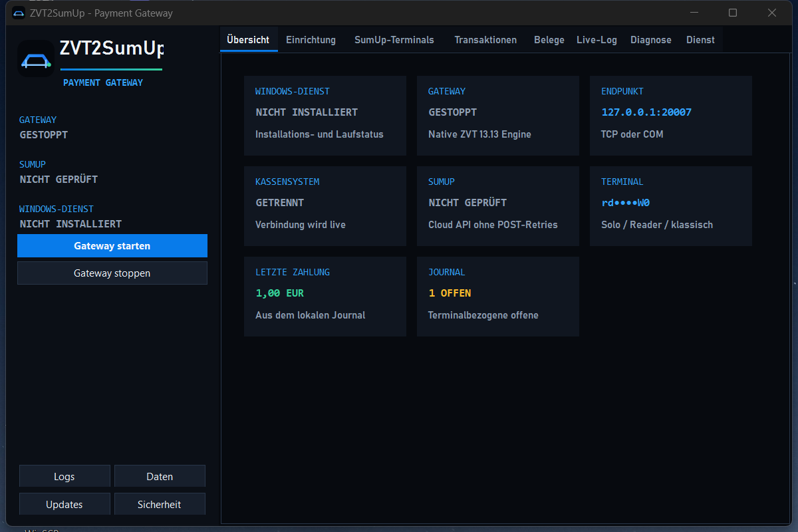Click NICHT INSTALLIERT in Windows-Dienst card
The width and height of the screenshot is (798, 532).
tap(307, 112)
